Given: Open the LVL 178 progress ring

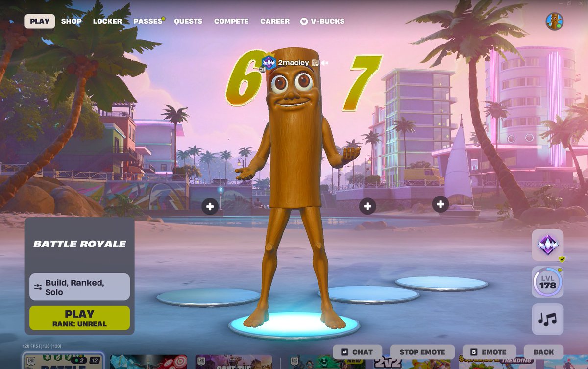Looking at the screenshot, I should pyautogui.click(x=547, y=282).
